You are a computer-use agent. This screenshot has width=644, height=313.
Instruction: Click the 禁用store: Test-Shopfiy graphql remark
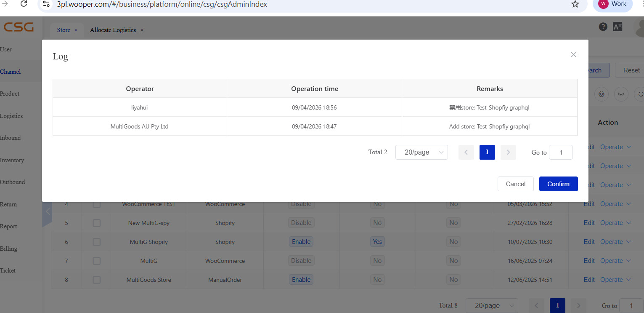[x=489, y=107]
